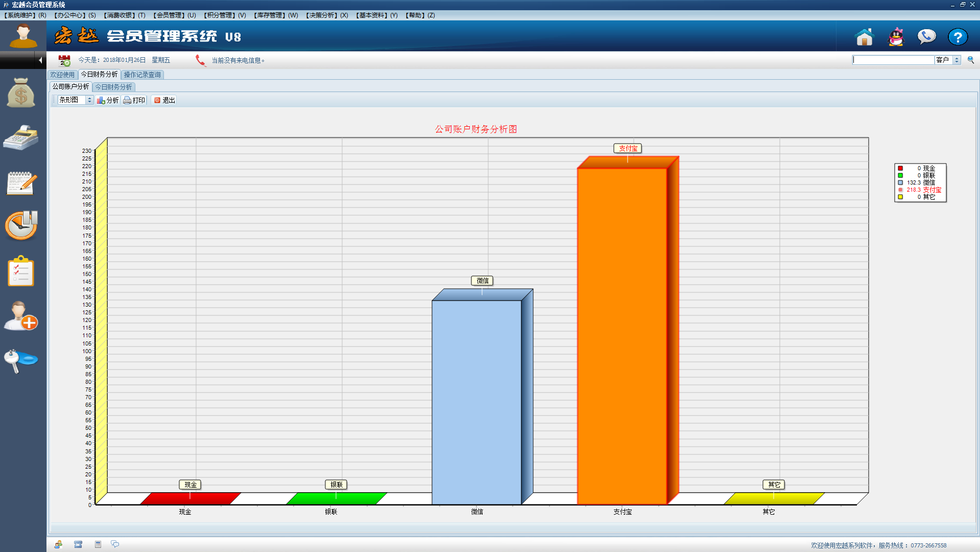Click the search input field at top right
Image resolution: width=980 pixels, height=552 pixels.
893,60
